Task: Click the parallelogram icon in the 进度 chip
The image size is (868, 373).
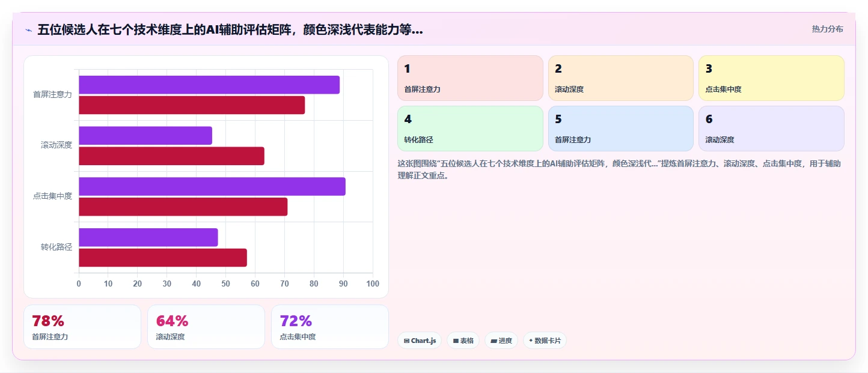Action: pyautogui.click(x=494, y=341)
